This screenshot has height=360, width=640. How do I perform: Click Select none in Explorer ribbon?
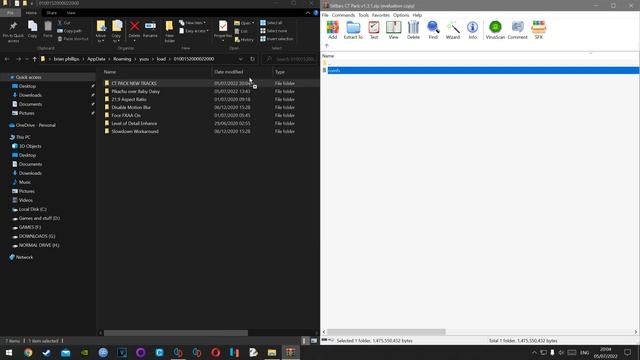pyautogui.click(x=273, y=31)
